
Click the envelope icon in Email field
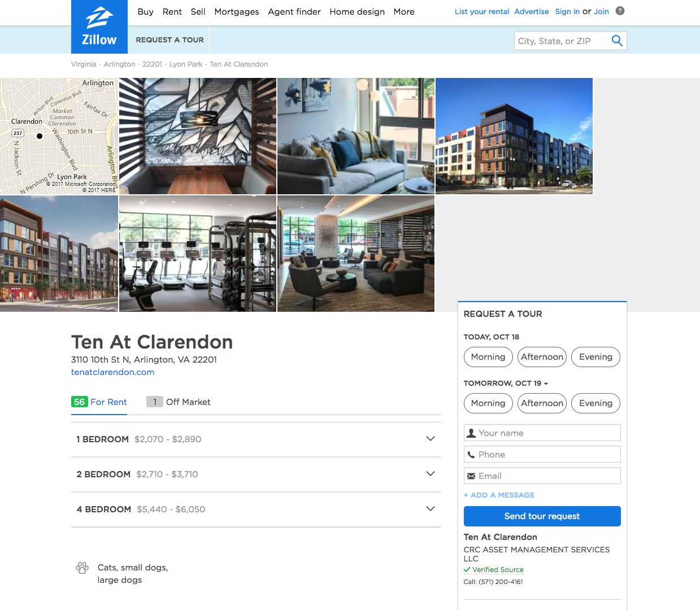click(x=471, y=476)
